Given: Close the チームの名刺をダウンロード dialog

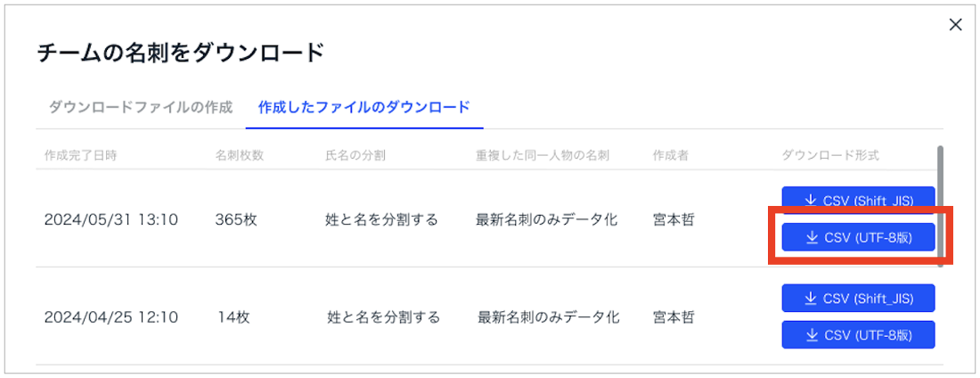Looking at the screenshot, I should coord(955,25).
